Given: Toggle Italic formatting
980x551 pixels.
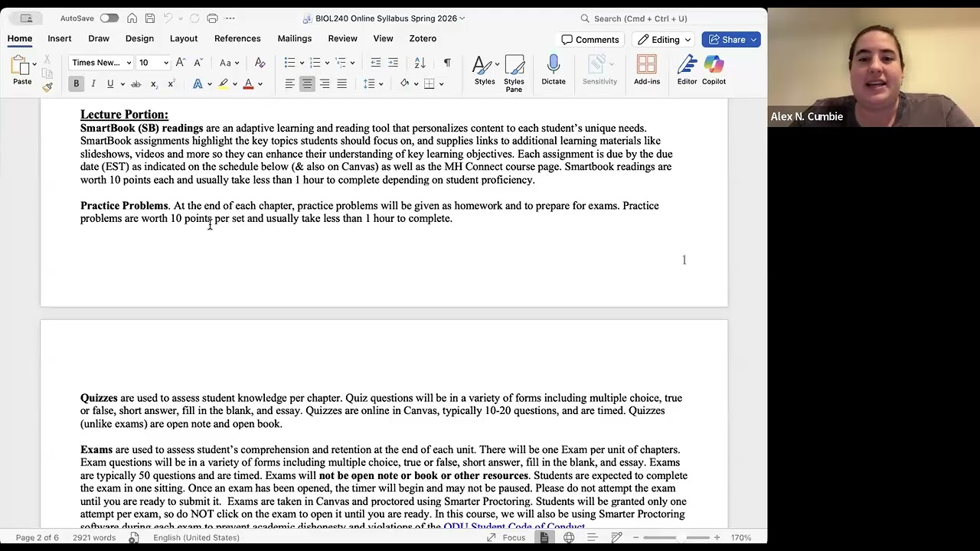Looking at the screenshot, I should [x=93, y=84].
